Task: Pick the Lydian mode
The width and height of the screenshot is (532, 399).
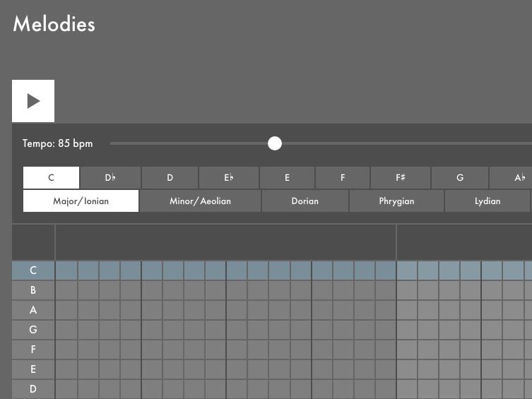Action: [487, 201]
